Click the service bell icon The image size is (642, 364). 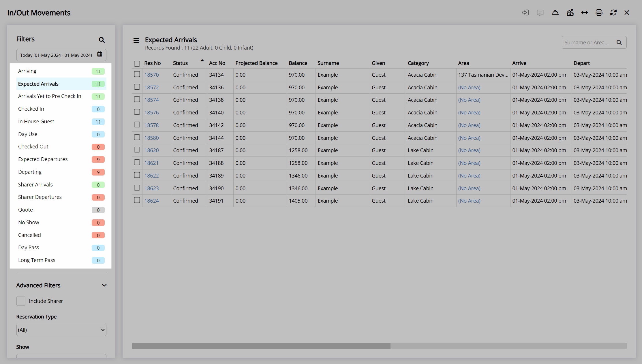pyautogui.click(x=555, y=13)
